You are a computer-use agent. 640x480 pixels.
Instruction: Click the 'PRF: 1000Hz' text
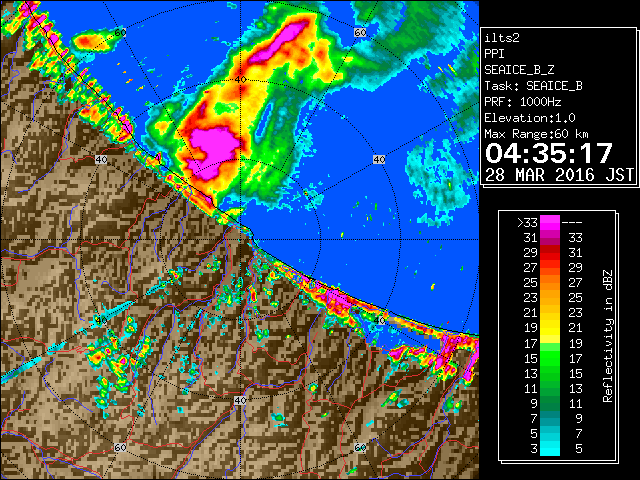pos(523,102)
